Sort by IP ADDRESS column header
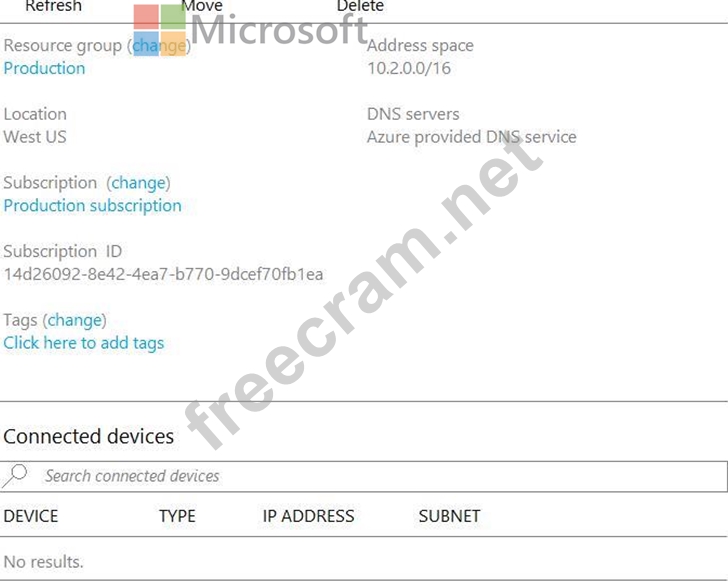The height and width of the screenshot is (585, 728). (308, 516)
